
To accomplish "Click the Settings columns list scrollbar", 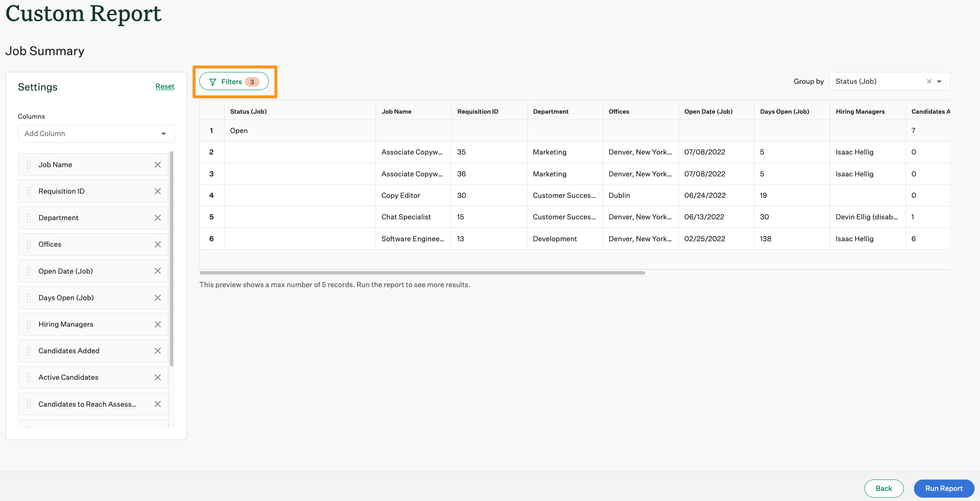I will 172,258.
